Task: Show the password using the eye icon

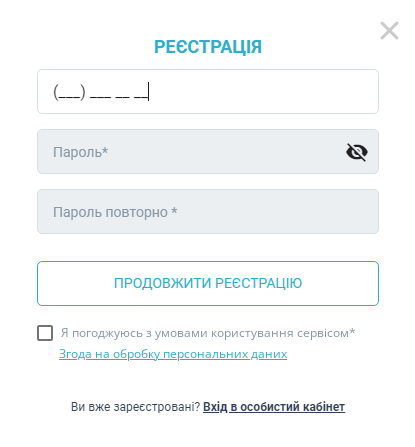Action: 357,152
